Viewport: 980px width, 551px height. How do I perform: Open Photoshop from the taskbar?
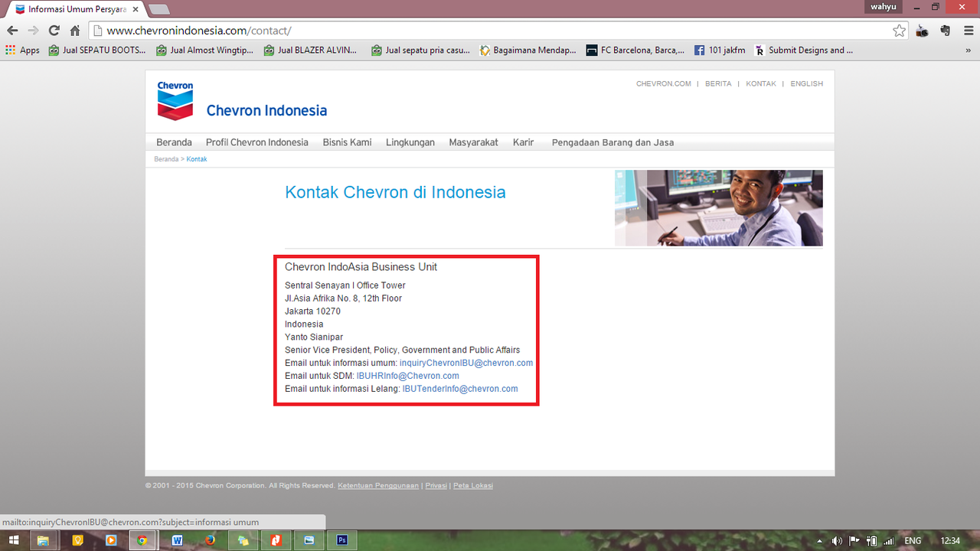point(342,540)
